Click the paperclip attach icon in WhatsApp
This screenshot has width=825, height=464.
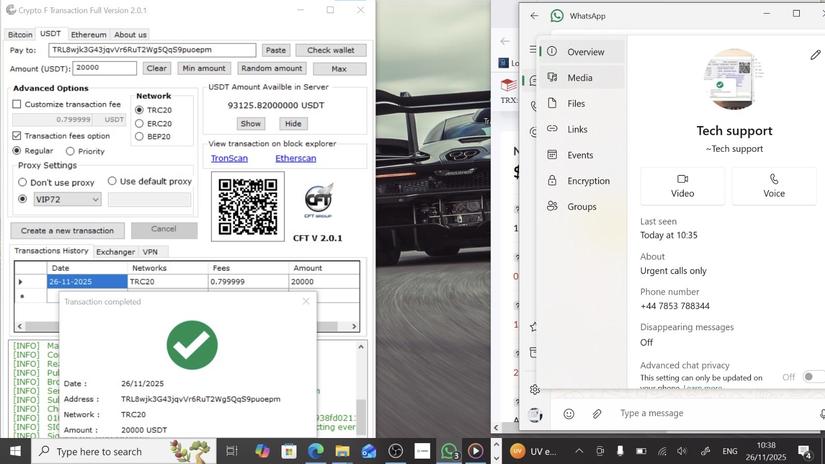coord(597,413)
